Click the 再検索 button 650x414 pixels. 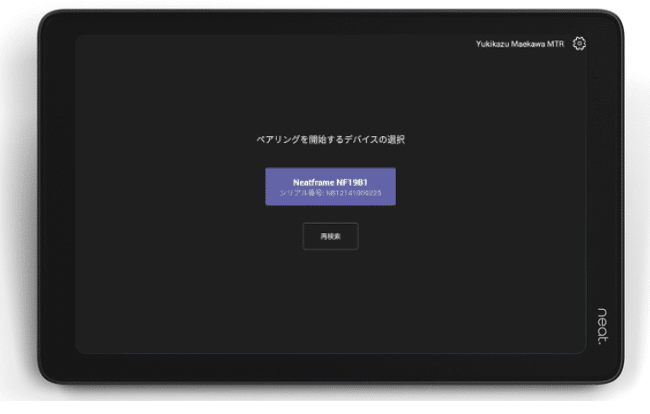pos(330,236)
